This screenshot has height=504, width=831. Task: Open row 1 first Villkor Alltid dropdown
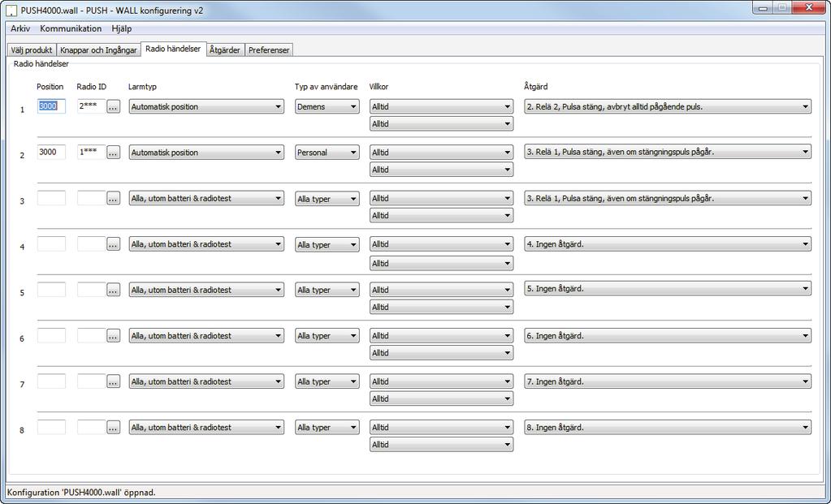point(441,106)
